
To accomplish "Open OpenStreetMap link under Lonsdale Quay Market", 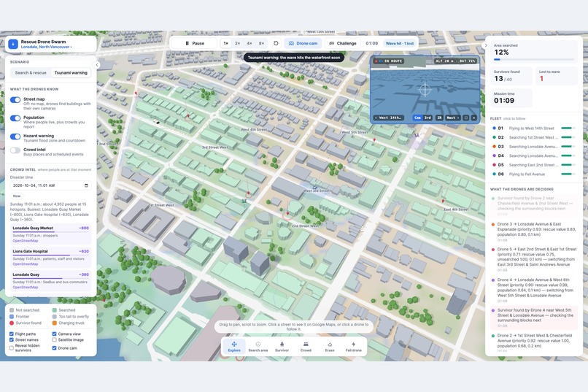I will [x=26, y=241].
